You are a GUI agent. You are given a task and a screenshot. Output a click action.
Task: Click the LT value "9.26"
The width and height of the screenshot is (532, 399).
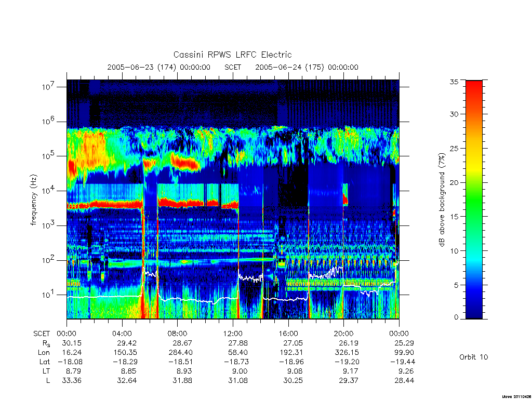point(406,371)
